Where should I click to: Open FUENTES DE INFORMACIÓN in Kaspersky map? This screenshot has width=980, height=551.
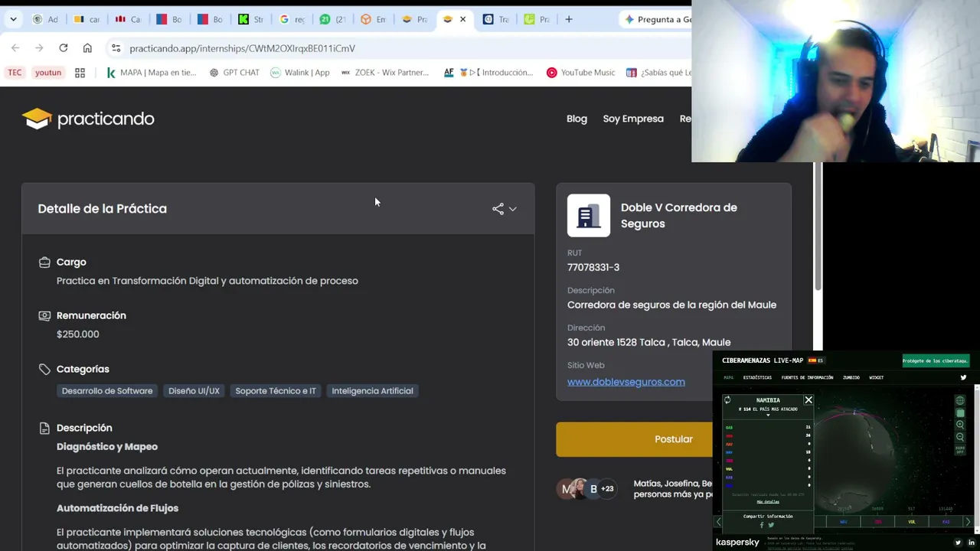[807, 377]
